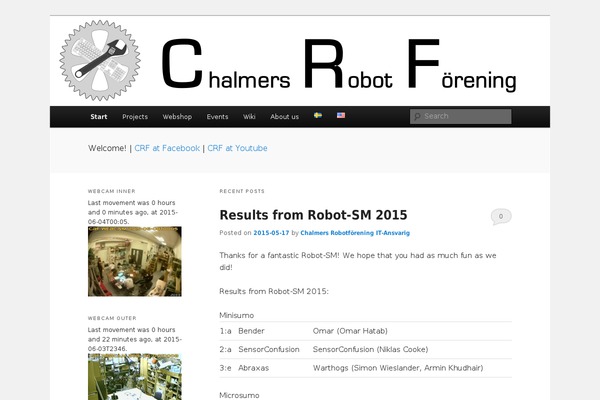The height and width of the screenshot is (400, 600).
Task: Click the 3:e placement cell
Action: [x=225, y=368]
